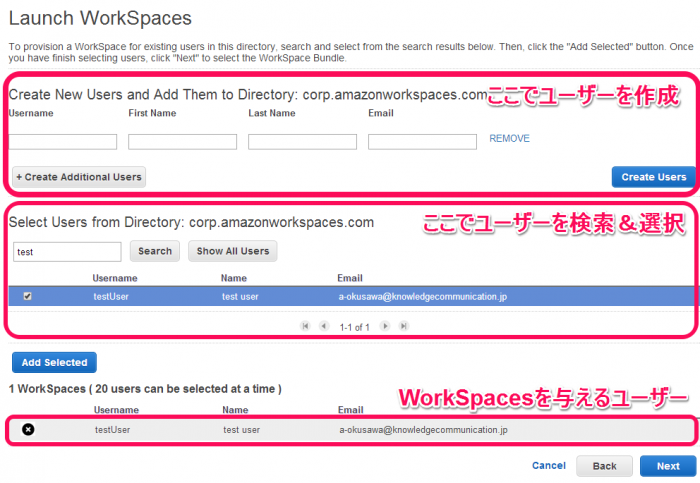Click email in highlighted search results row
The width and height of the screenshot is (700, 483).
click(422, 296)
